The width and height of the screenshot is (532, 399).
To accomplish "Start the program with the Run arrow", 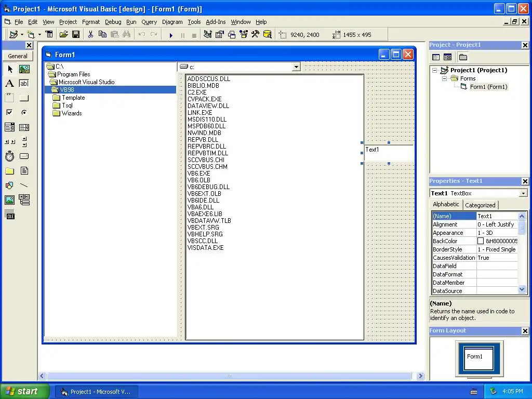I will (171, 35).
